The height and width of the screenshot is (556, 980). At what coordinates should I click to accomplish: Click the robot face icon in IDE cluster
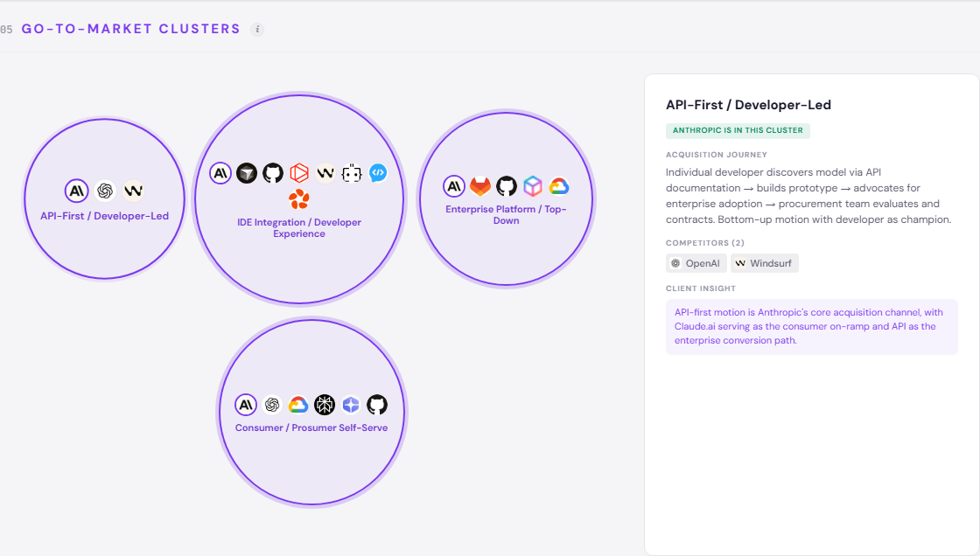352,173
